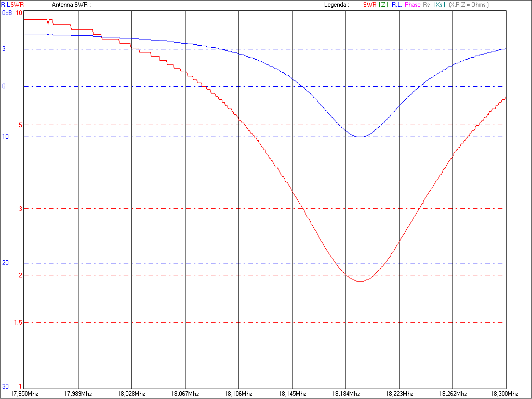Click the red SWR legend label
Viewport: 532px width, 399px height.
coord(369,5)
